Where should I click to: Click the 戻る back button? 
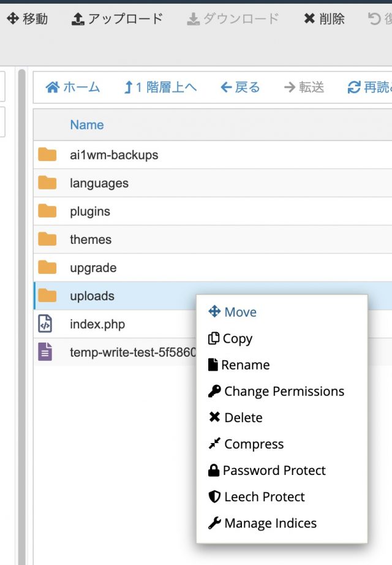coord(240,88)
